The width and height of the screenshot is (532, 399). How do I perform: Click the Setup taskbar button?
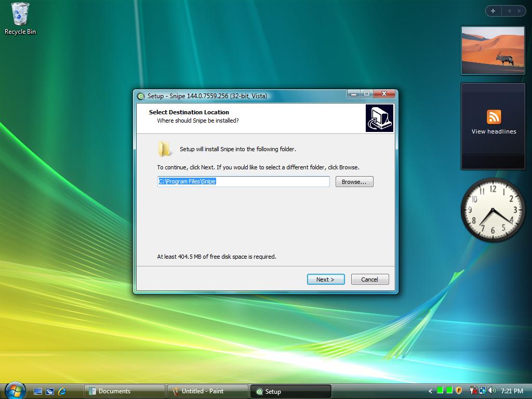(291, 391)
